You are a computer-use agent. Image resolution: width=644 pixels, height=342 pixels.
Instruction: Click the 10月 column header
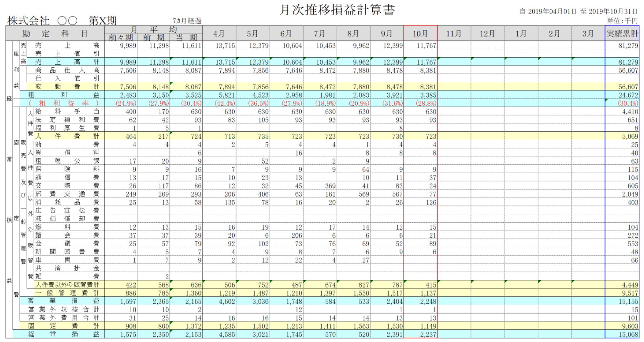420,34
